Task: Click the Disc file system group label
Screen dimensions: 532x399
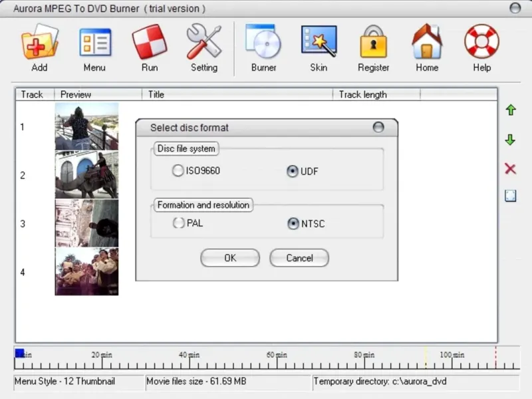Action: tap(186, 148)
